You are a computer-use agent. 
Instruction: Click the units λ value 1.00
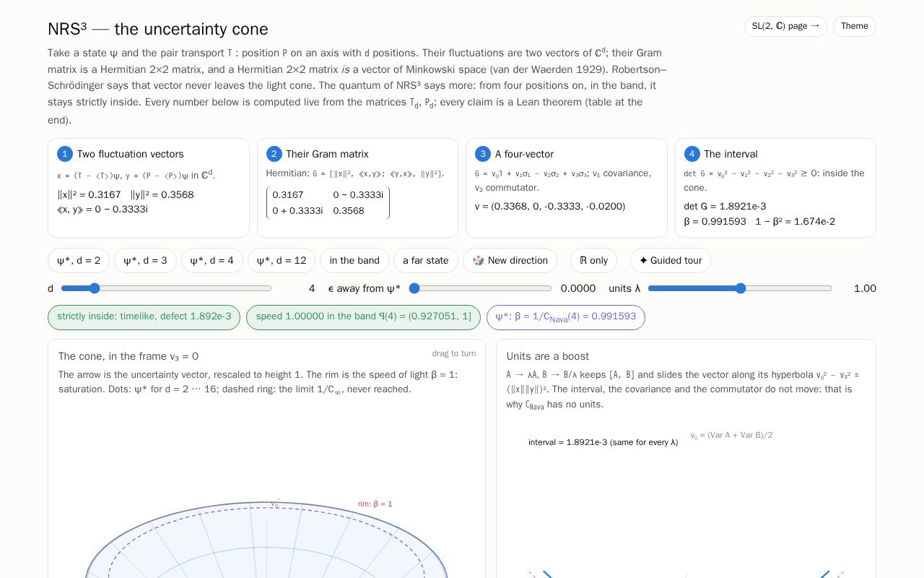[865, 288]
